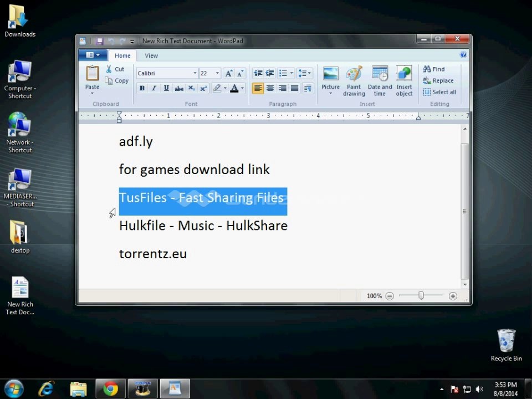
Task: Open the line spacing dropdown
Action: click(x=304, y=73)
